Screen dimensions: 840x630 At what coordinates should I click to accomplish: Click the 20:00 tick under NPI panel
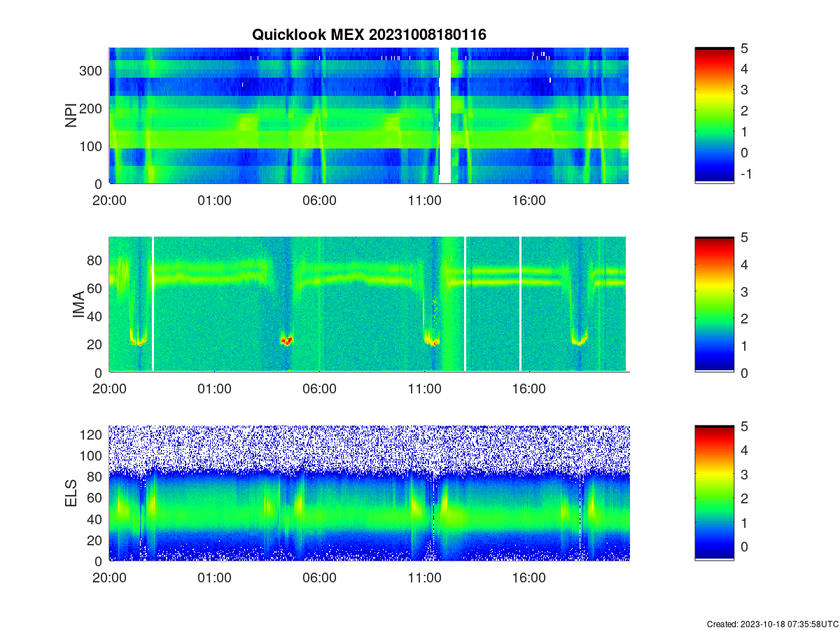109,200
